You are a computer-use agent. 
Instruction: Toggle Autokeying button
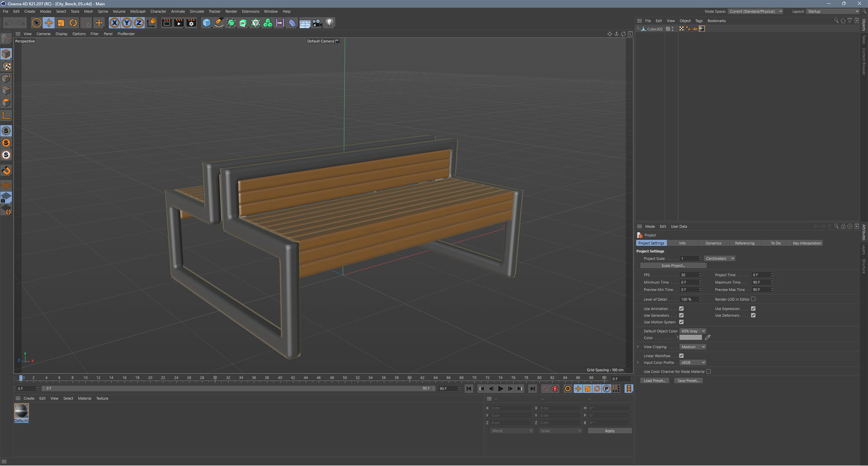coord(555,389)
